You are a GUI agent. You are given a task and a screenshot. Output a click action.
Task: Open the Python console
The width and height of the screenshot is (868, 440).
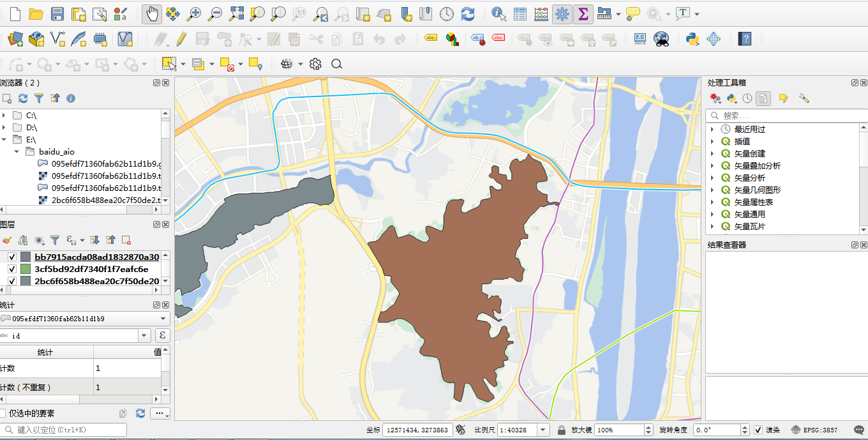pos(692,39)
